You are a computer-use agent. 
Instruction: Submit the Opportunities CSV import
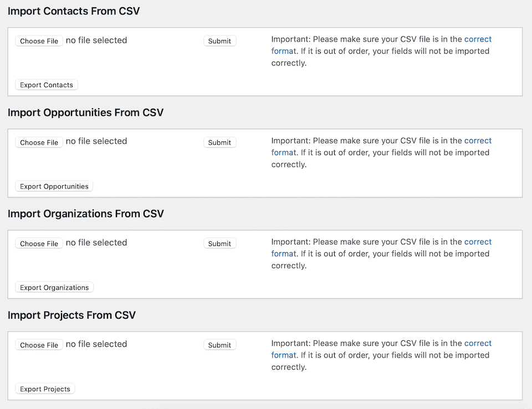point(219,142)
